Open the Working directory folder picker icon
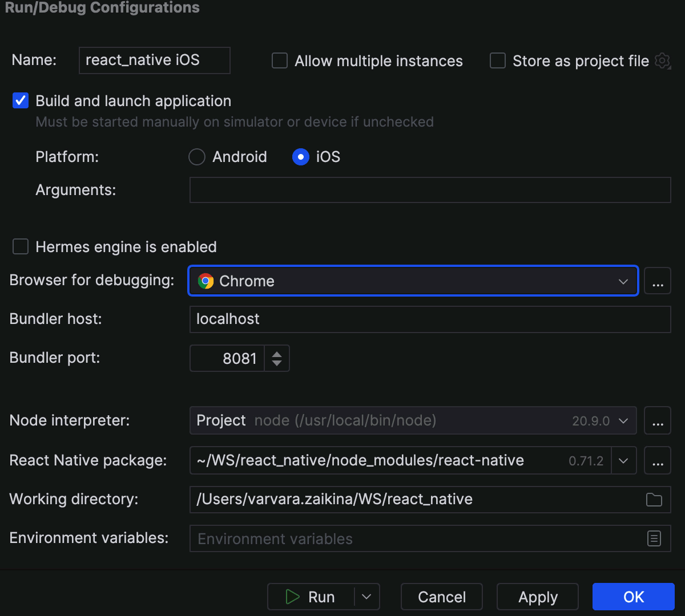This screenshot has width=685, height=616. pyautogui.click(x=654, y=499)
